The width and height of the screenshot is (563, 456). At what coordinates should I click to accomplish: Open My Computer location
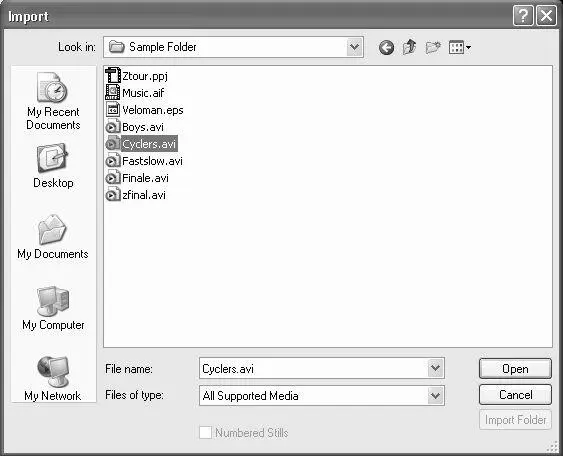click(x=53, y=308)
